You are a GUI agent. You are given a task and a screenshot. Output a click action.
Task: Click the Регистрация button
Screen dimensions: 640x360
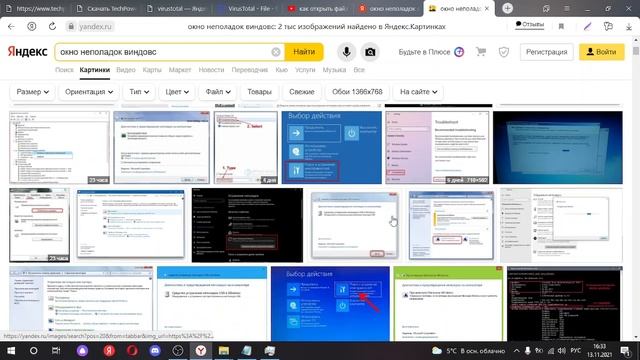[547, 52]
